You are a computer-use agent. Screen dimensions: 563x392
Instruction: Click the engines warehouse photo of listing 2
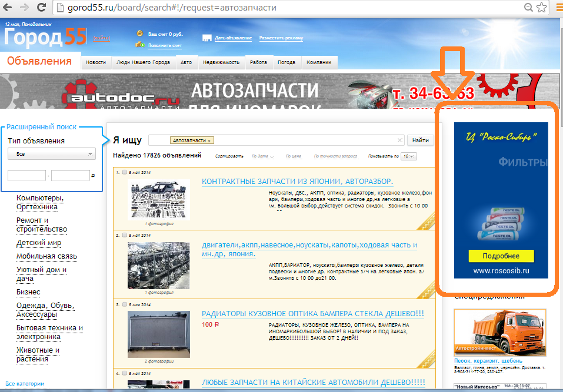click(159, 266)
